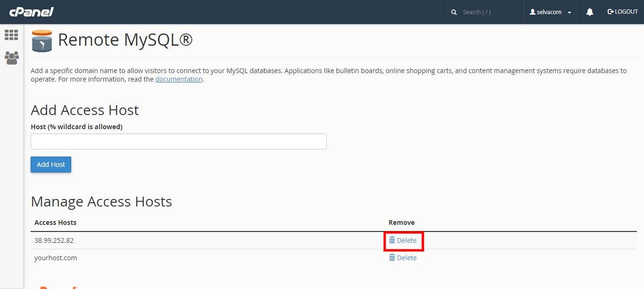644x289 pixels.
Task: Click the cPanel logo
Action: point(32,12)
